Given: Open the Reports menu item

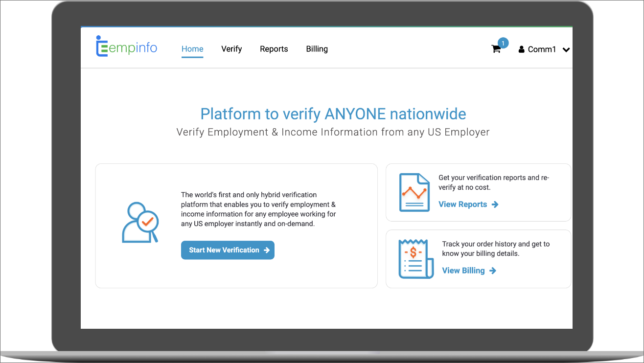Looking at the screenshot, I should [x=274, y=49].
